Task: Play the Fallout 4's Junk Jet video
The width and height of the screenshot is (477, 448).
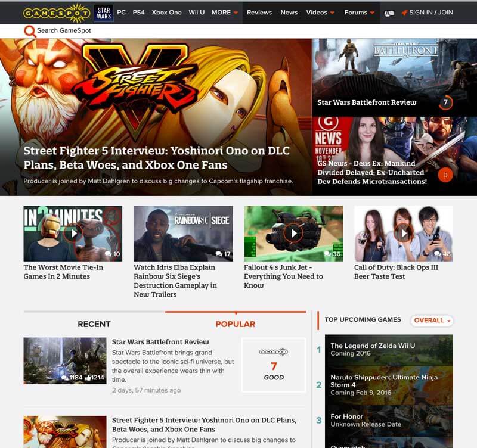Action: [x=294, y=232]
